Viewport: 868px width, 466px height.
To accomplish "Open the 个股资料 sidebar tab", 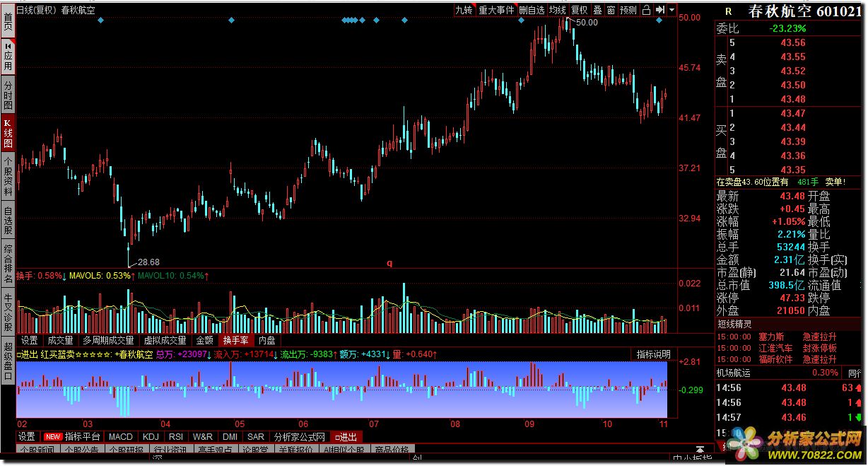I will (8, 176).
